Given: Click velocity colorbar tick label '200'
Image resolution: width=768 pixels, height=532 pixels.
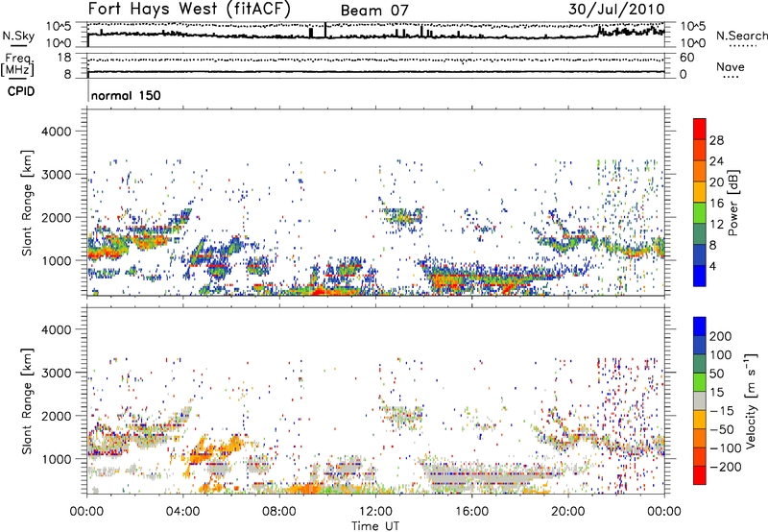Looking at the screenshot, I should point(721,336).
